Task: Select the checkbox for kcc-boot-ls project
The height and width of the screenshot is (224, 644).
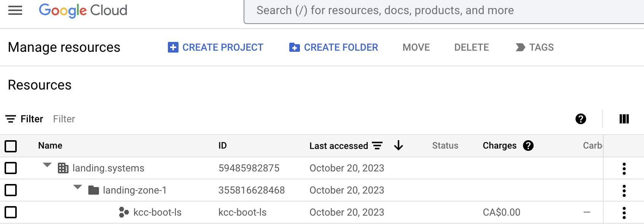Action: tap(11, 212)
